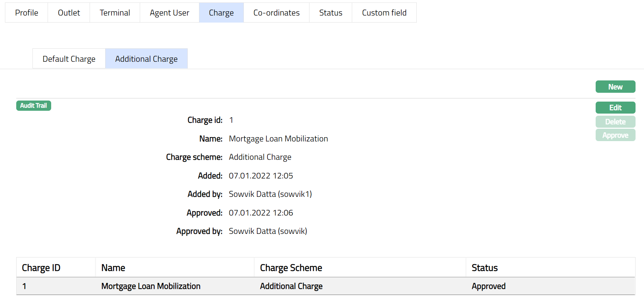Select the Additional Charge sub-tab
This screenshot has width=644, height=303.
click(146, 59)
